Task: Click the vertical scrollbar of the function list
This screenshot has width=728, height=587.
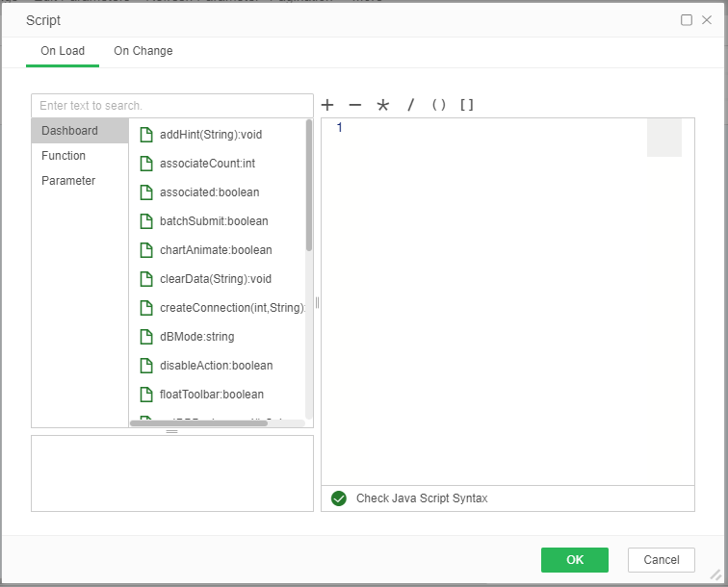Action: point(309,185)
